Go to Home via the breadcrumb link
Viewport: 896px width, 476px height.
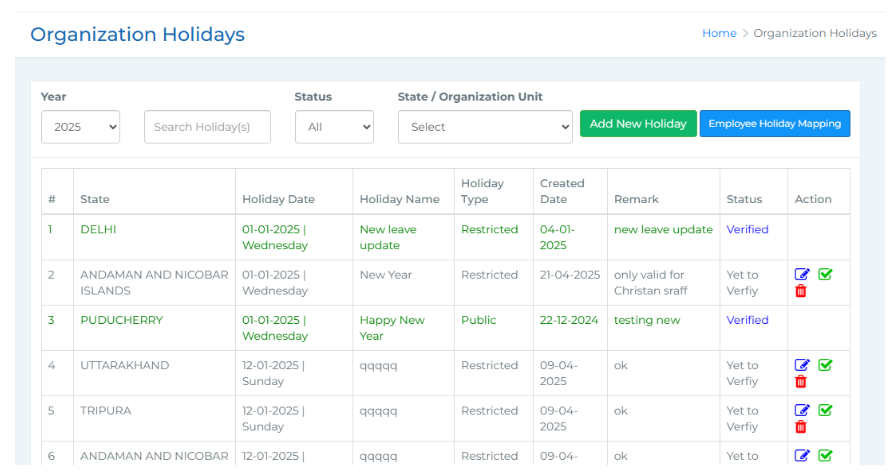(x=719, y=33)
